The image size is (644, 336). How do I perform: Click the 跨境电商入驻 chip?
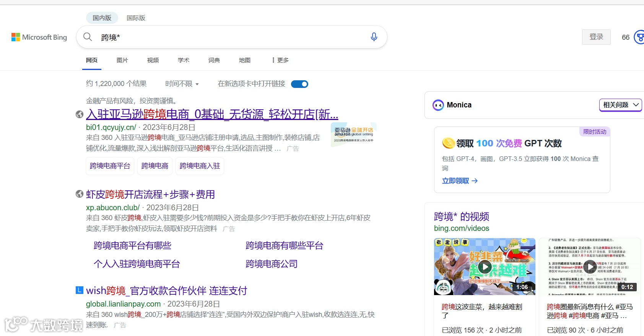click(x=200, y=166)
